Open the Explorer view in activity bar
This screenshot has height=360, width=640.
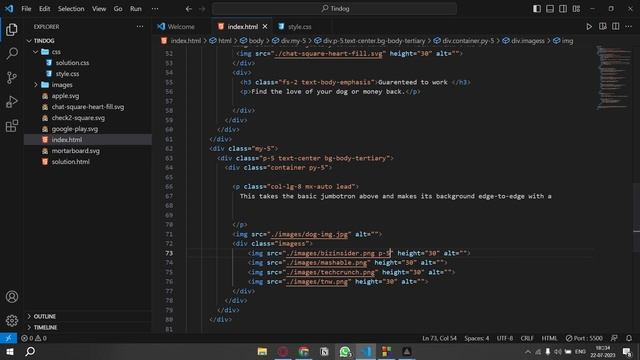12,29
